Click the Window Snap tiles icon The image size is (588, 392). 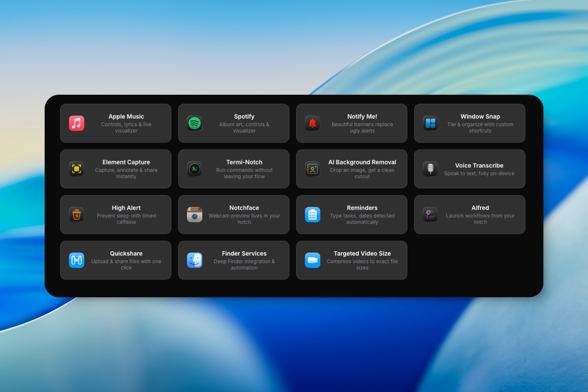point(430,123)
